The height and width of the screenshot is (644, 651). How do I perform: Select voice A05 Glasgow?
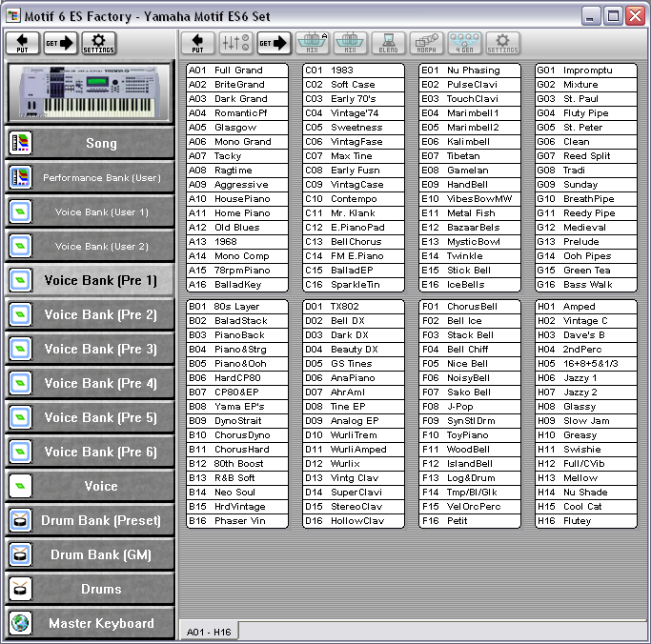[x=237, y=128]
